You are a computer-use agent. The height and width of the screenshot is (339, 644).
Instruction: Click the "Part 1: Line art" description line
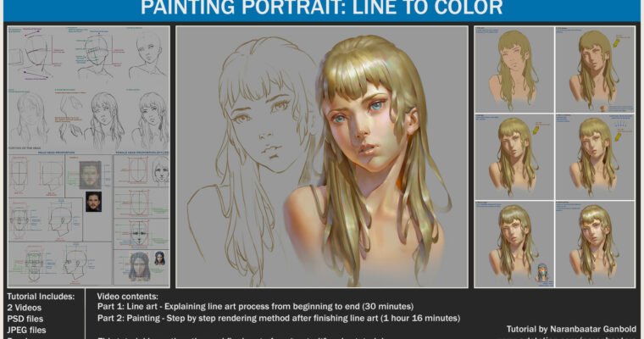tap(255, 307)
